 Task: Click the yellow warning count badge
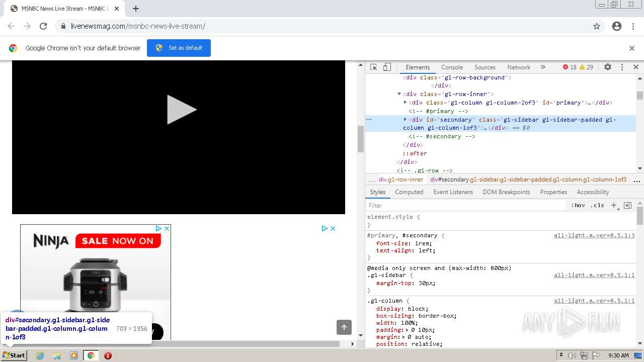tap(586, 67)
